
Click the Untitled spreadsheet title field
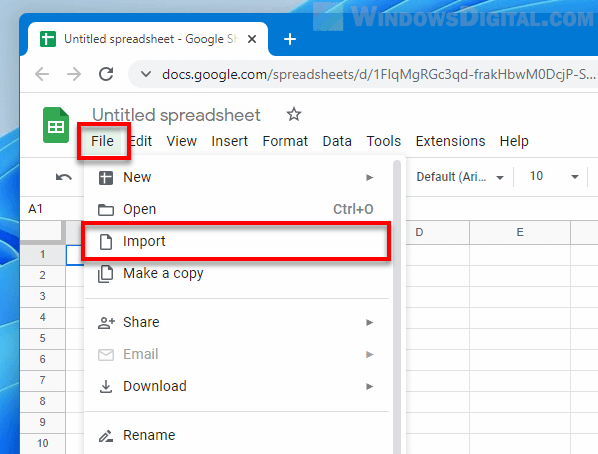pos(177,115)
